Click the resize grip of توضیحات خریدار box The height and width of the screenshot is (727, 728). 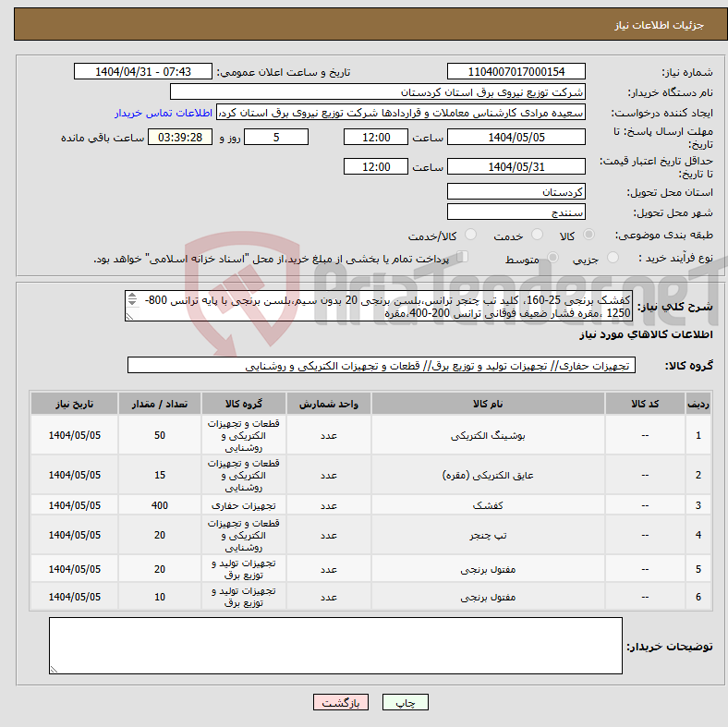click(x=54, y=669)
